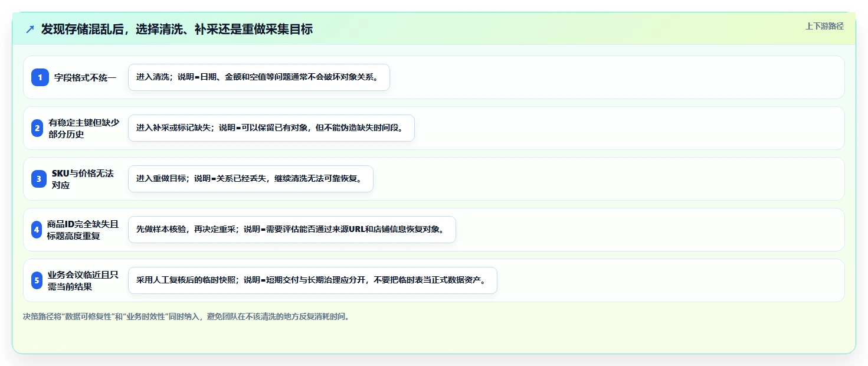
Task: Click the 进入补采或标记缺失 action box
Action: 271,128
